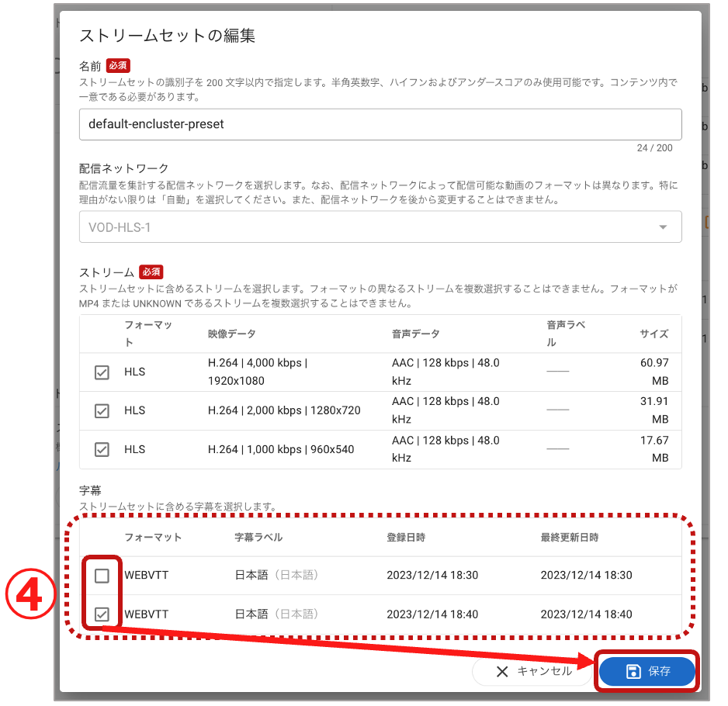Click the 60.97 MB size value
This screenshot has height=706, width=728.
tap(654, 372)
